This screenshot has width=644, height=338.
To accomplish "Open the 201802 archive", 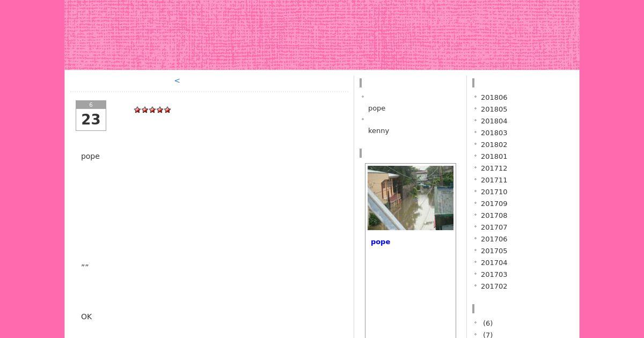I will click(x=494, y=145).
